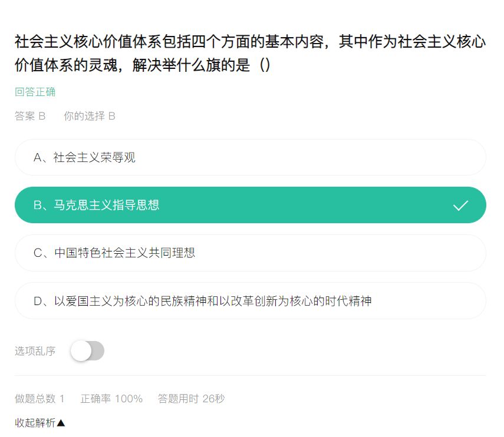Click the 正确率 100% statistic
The width and height of the screenshot is (504, 437).
[x=111, y=399]
